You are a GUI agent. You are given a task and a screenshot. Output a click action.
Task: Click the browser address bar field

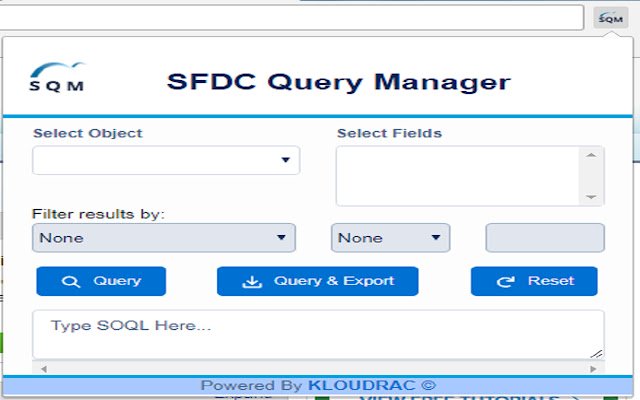click(291, 18)
